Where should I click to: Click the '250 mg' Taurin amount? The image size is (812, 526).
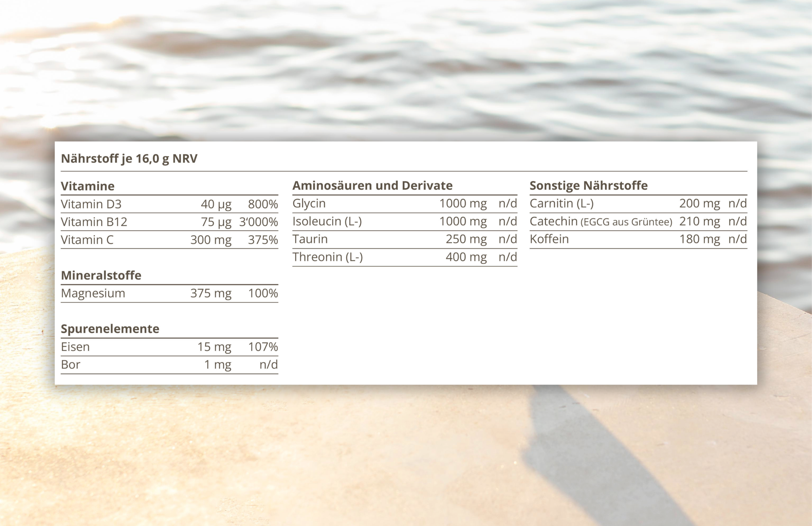pyautogui.click(x=466, y=240)
